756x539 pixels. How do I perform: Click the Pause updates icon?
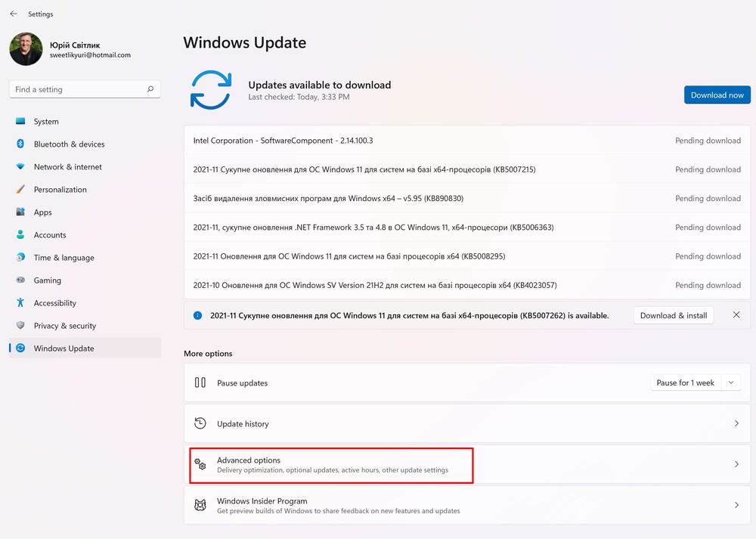point(200,383)
